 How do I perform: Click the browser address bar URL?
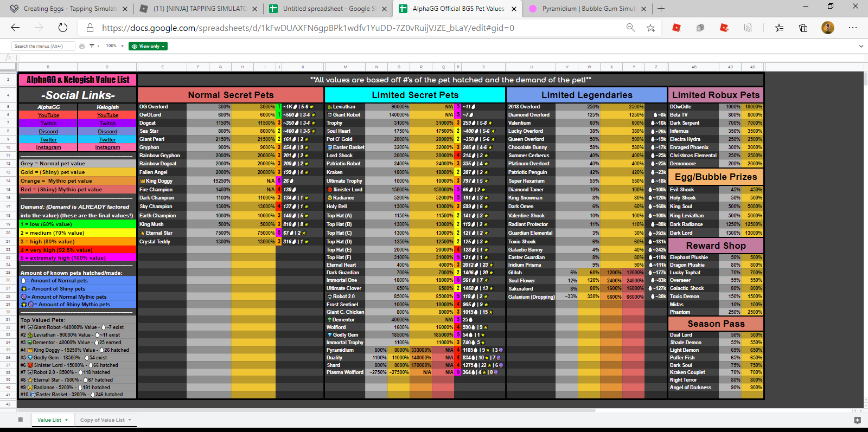point(308,28)
